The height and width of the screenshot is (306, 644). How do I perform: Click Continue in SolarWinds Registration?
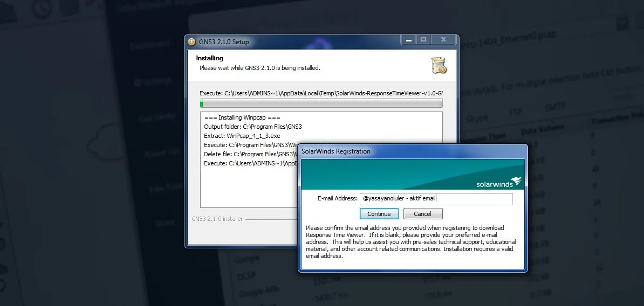379,214
